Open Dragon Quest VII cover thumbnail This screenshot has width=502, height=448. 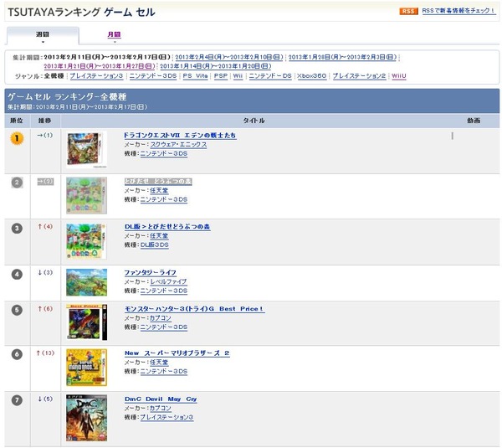coord(86,150)
